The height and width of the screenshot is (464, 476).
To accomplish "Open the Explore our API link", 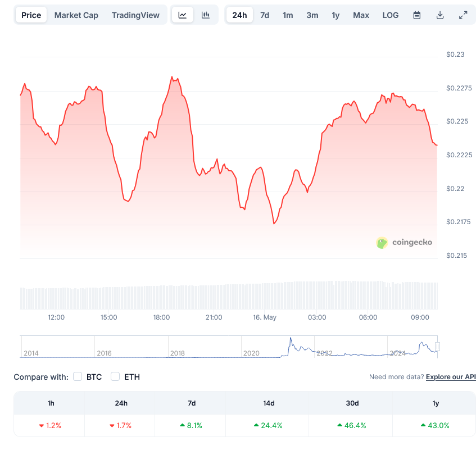I will coord(450,377).
